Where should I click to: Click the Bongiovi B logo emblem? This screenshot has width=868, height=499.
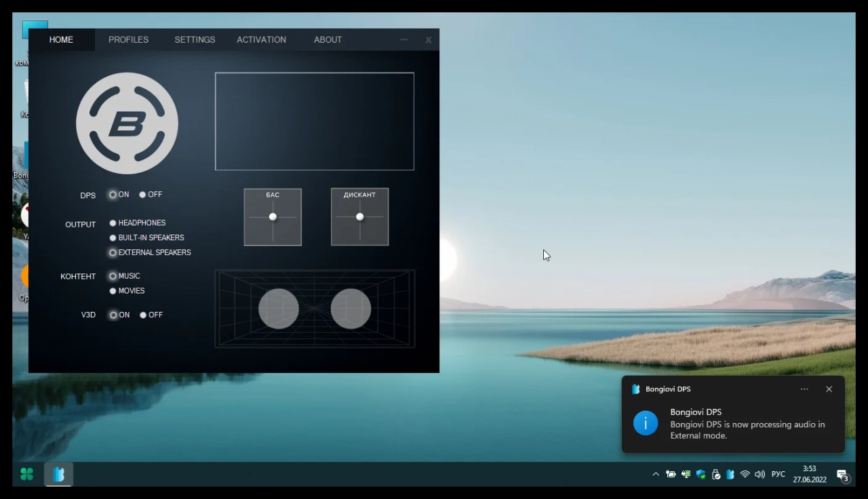(127, 123)
